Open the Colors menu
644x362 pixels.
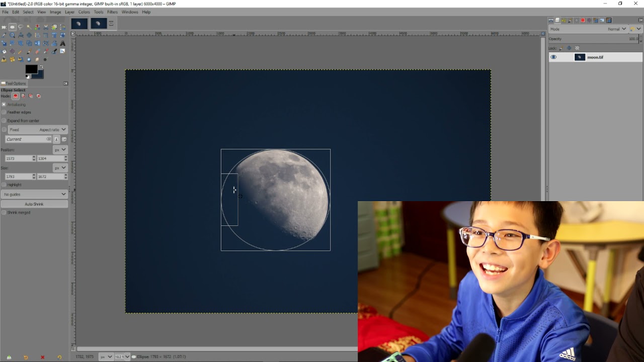click(84, 12)
